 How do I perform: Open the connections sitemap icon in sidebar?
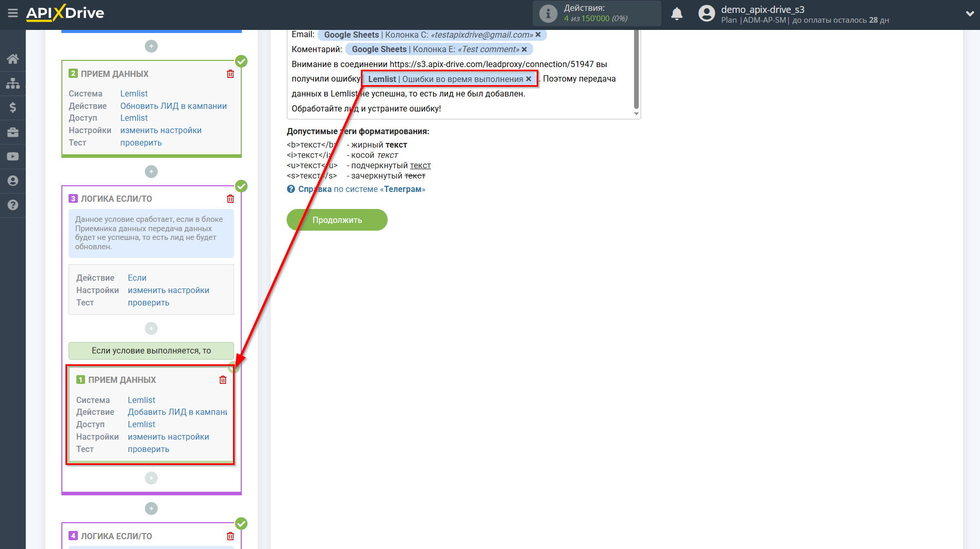tap(13, 83)
